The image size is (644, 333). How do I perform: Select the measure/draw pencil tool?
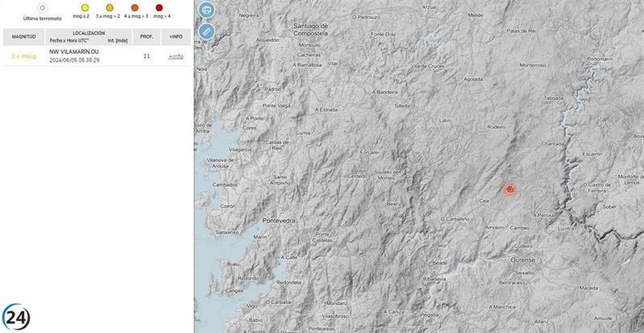(207, 31)
